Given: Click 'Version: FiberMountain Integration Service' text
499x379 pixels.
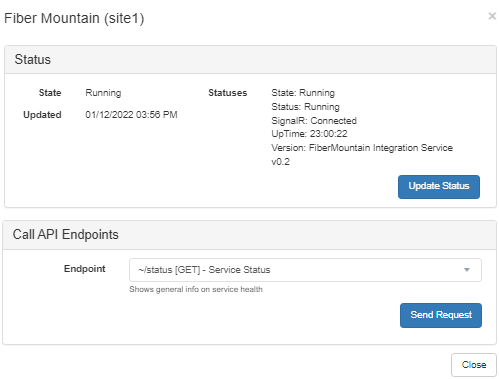Looking at the screenshot, I should 362,148.
